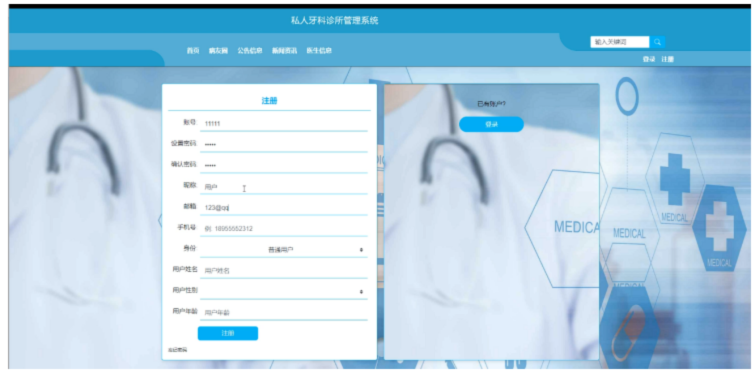Click the 昵称 nickname input field
The width and height of the screenshot is (755, 372).
point(284,187)
